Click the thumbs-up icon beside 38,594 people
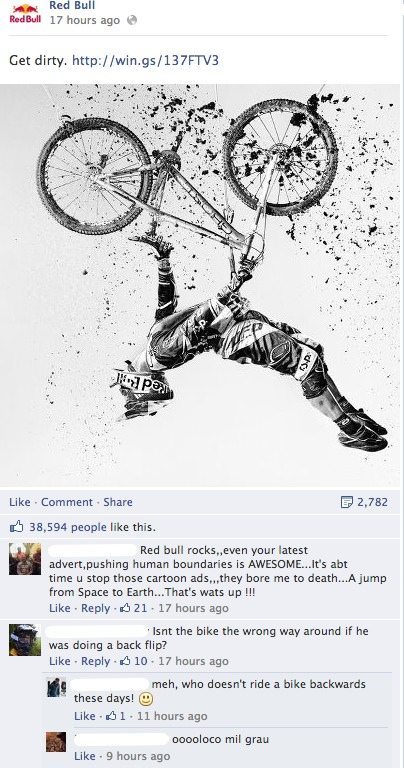The image size is (404, 768). tap(16, 528)
